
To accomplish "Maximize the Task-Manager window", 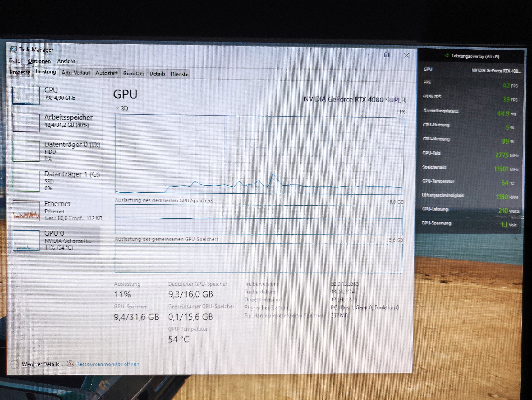I will [386, 55].
